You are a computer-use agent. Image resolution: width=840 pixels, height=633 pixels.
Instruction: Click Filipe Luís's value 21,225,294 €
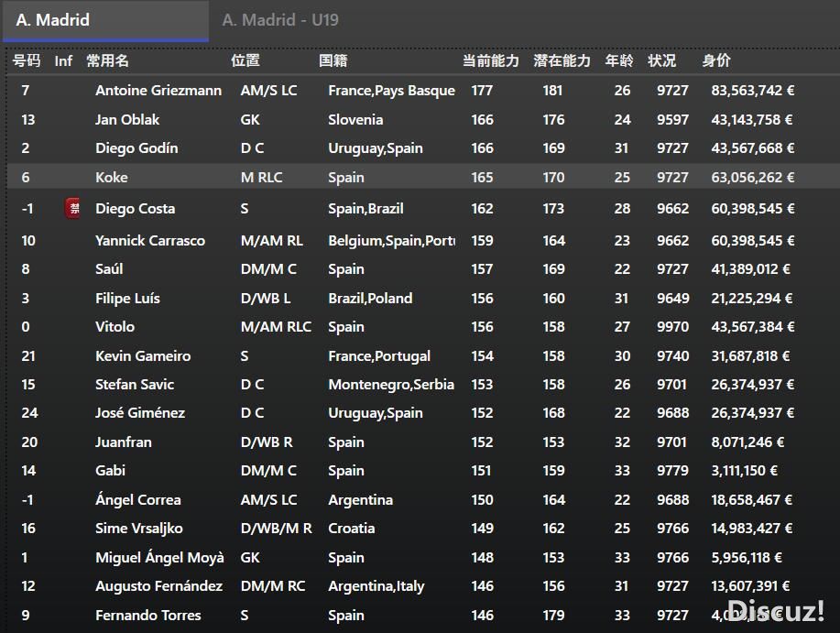(752, 299)
